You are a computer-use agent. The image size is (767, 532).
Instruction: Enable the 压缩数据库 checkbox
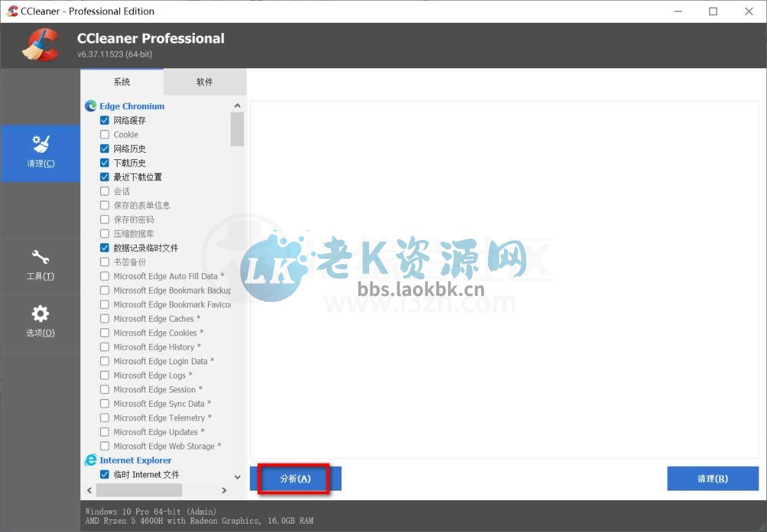click(104, 234)
